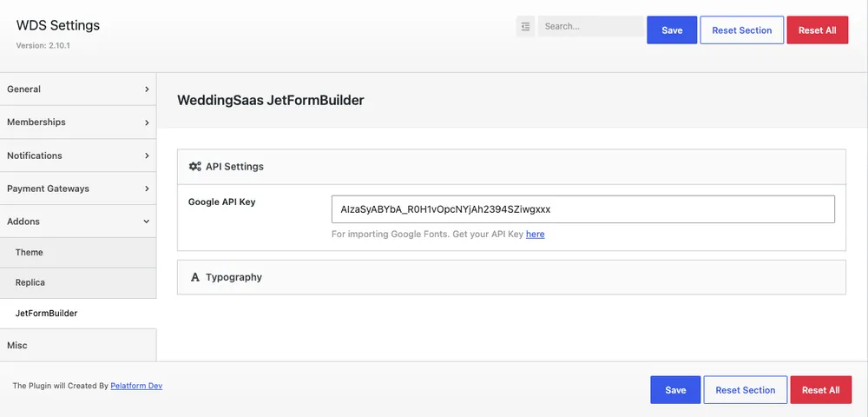Open the Replica submenu item
This screenshot has width=868, height=417.
(x=78, y=283)
